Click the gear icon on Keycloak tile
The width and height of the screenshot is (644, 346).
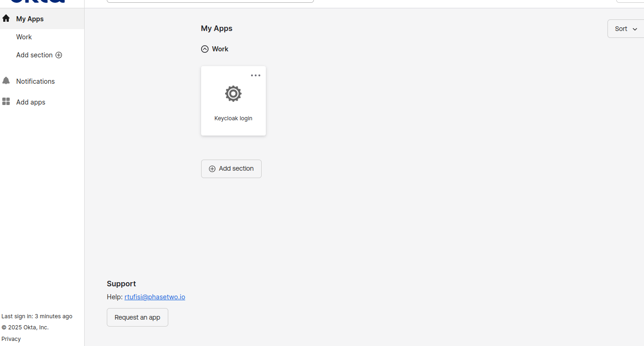[233, 94]
